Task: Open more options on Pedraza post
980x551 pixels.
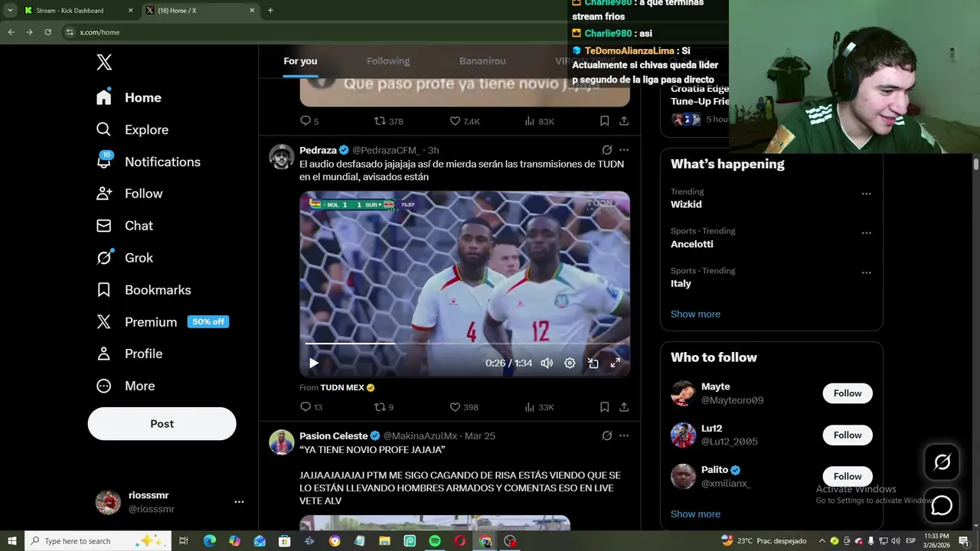Action: 624,150
